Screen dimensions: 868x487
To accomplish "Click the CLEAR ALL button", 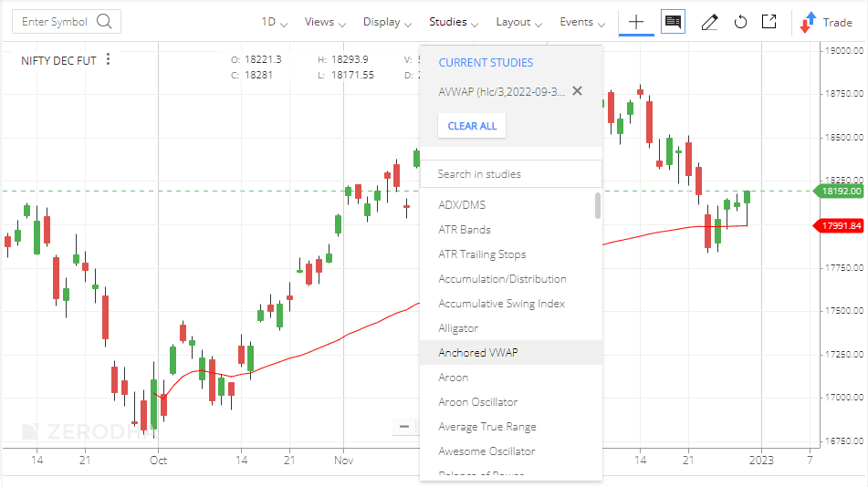I will coord(472,126).
